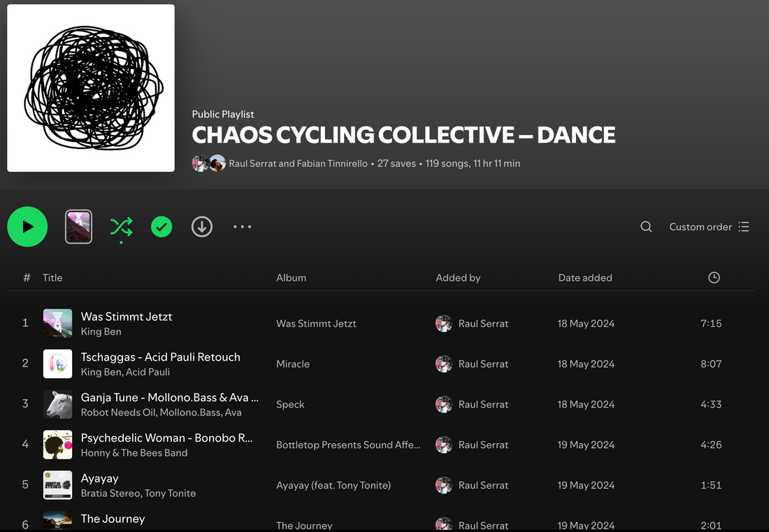Open the playlist cover scribble image
Screen dimensions: 769x532
point(91,88)
